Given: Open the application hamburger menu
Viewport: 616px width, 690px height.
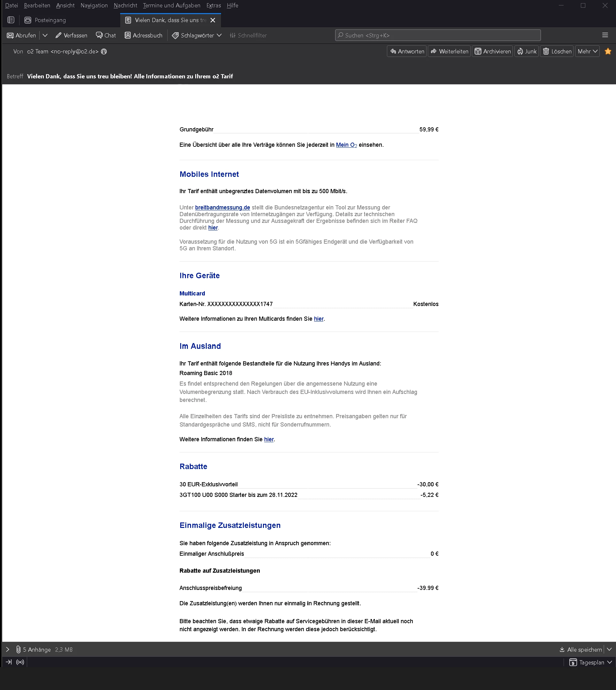Looking at the screenshot, I should [x=605, y=35].
